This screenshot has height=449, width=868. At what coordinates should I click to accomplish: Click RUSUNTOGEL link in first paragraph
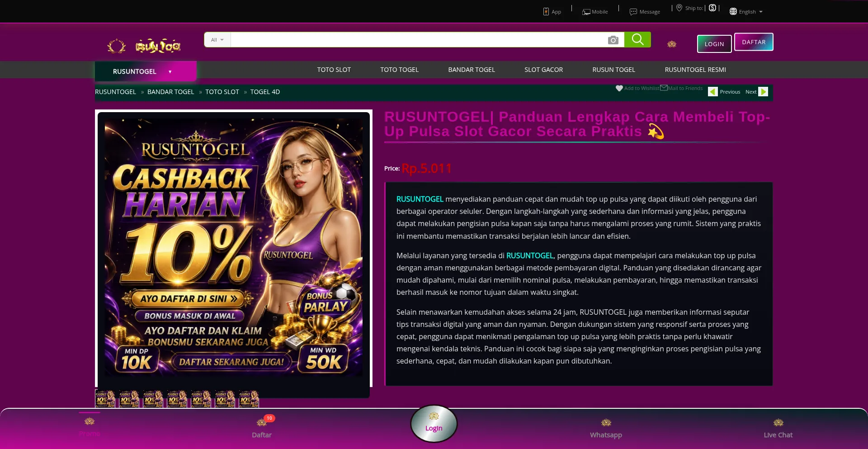[420, 199]
